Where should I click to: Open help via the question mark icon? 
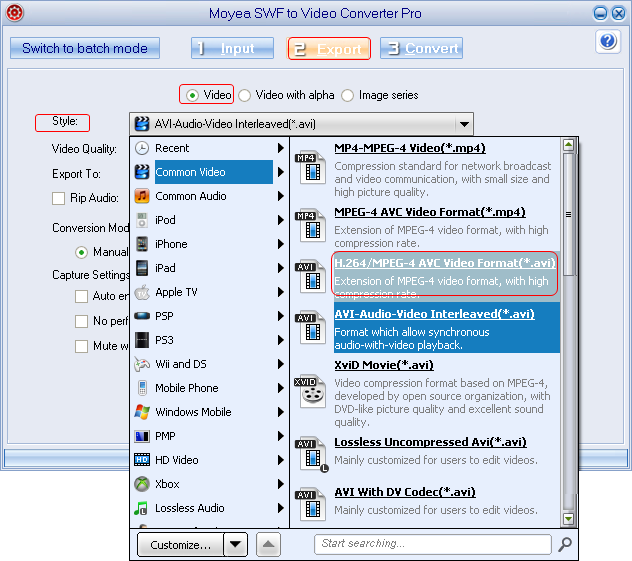[x=608, y=41]
